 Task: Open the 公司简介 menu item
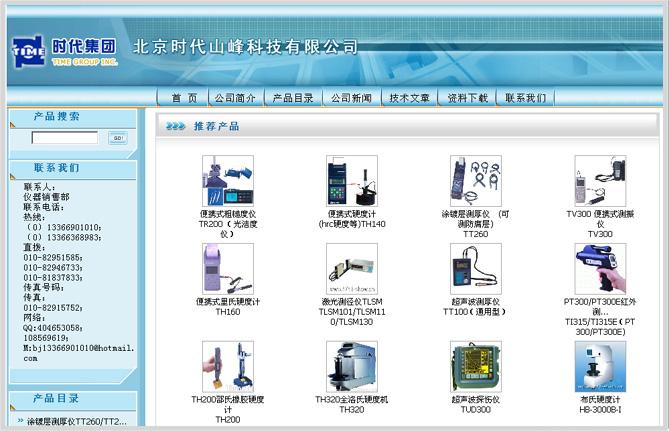pyautogui.click(x=235, y=98)
